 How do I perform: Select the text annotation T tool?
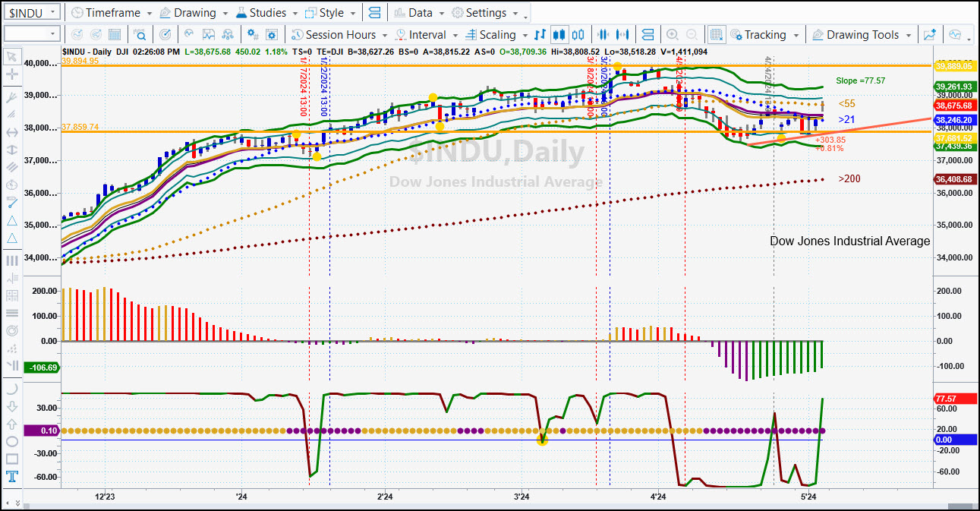pyautogui.click(x=11, y=476)
